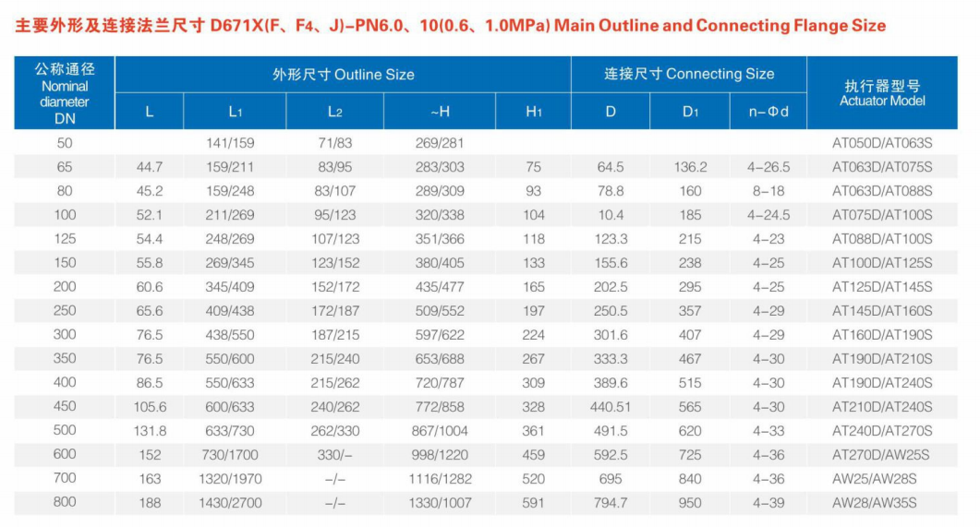Viewport: 980px width, 527px height.
Task: Click the AT270D/AW25S actuator cell
Action: (x=881, y=455)
